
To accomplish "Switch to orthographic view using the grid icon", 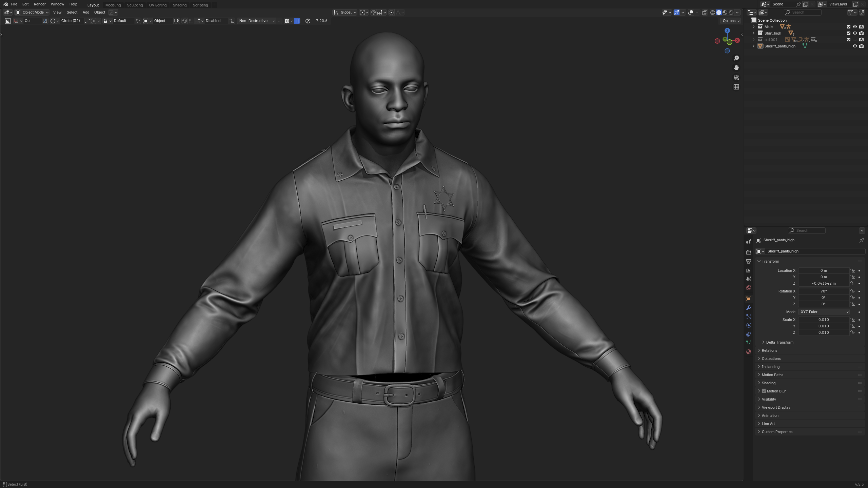I will pyautogui.click(x=736, y=87).
